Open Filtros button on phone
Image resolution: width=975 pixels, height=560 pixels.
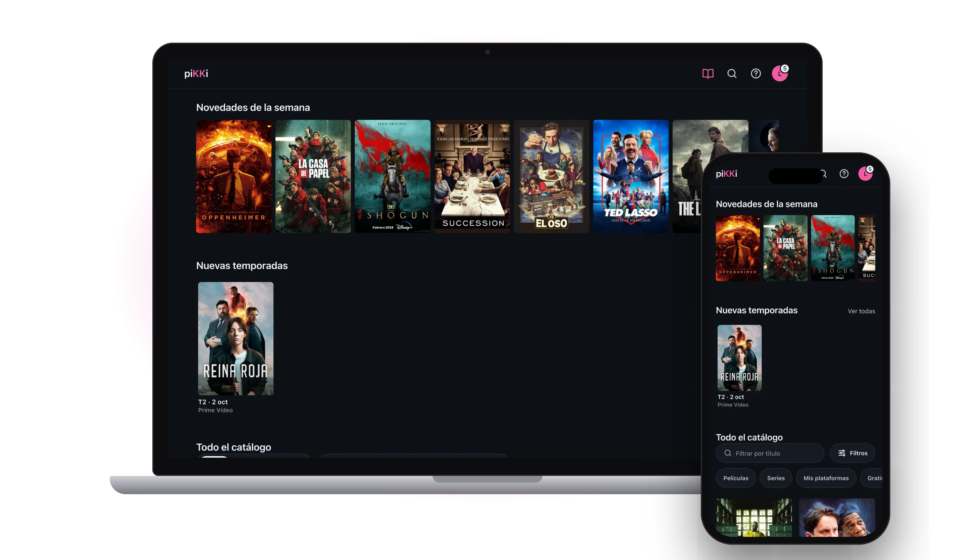point(852,453)
